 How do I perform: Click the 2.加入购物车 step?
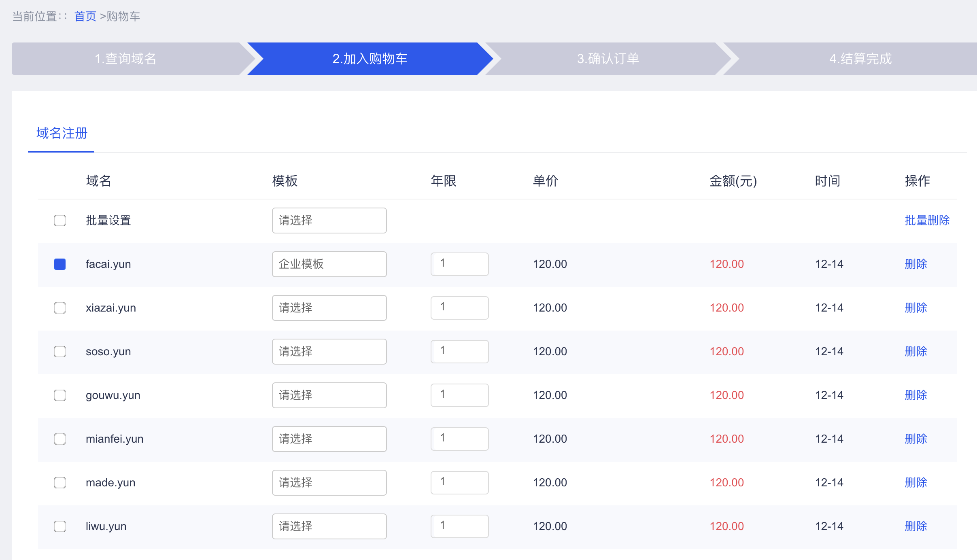click(370, 59)
